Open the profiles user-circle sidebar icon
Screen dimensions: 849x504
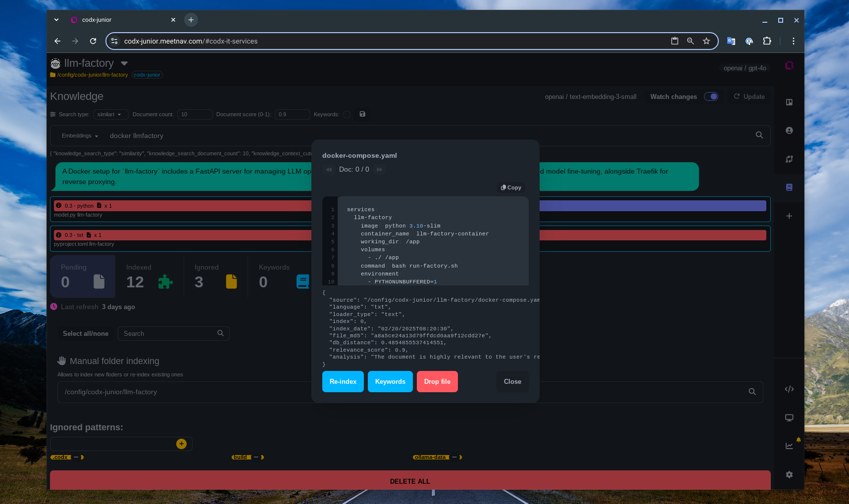point(789,131)
